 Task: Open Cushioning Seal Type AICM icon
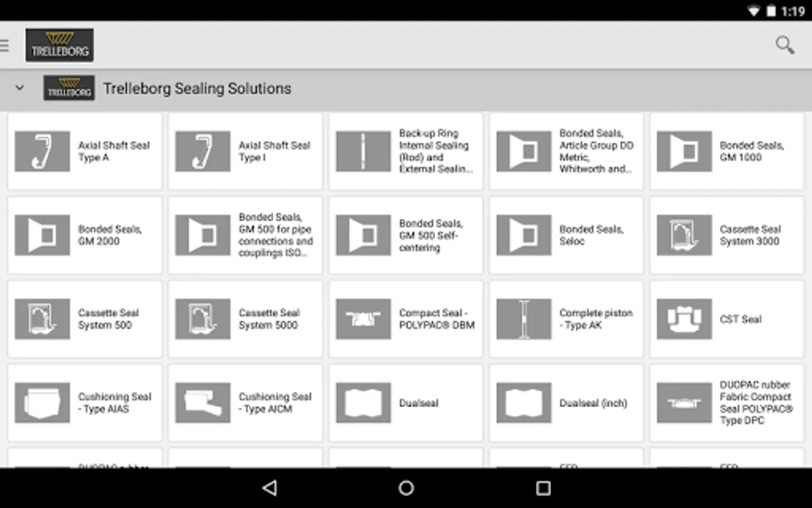tap(203, 403)
